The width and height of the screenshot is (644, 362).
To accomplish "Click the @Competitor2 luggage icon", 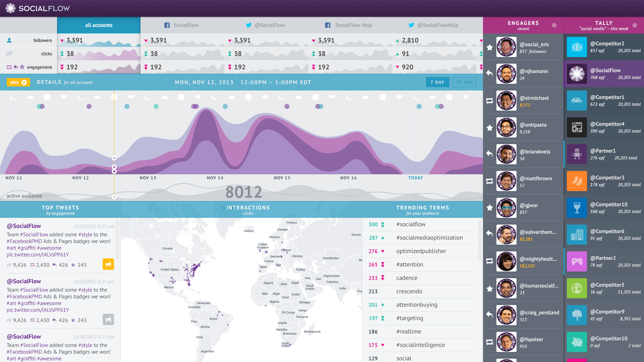I will (577, 47).
